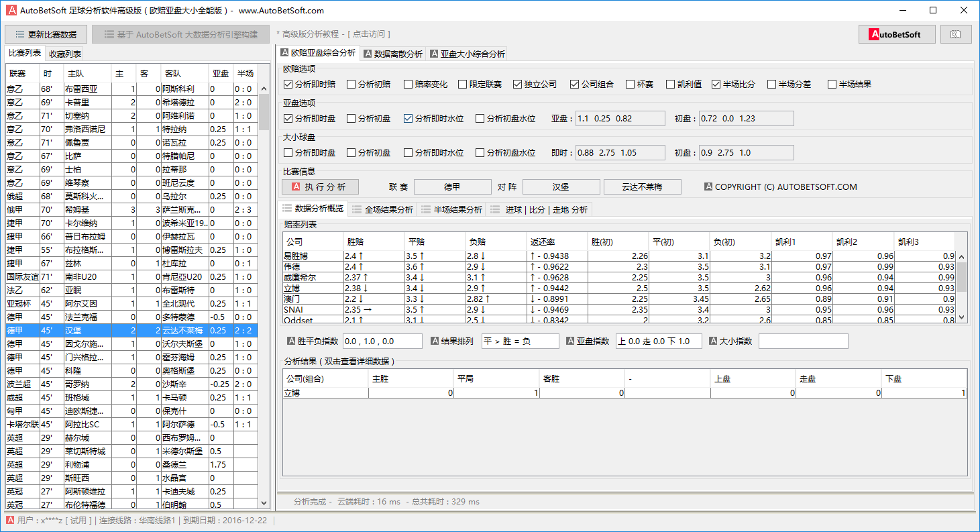This screenshot has width=980, height=532.
Task: Click the vertical scrollbar thumb of the odds table
Action: point(962,277)
